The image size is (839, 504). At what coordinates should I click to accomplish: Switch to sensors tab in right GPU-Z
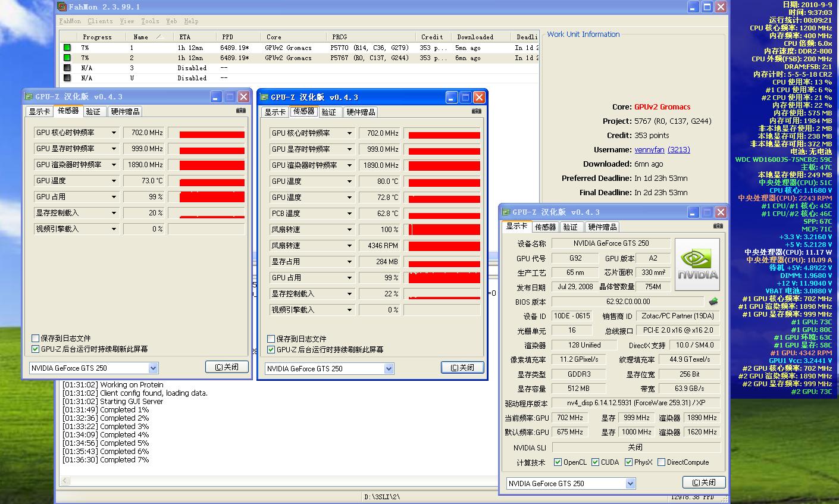click(545, 227)
